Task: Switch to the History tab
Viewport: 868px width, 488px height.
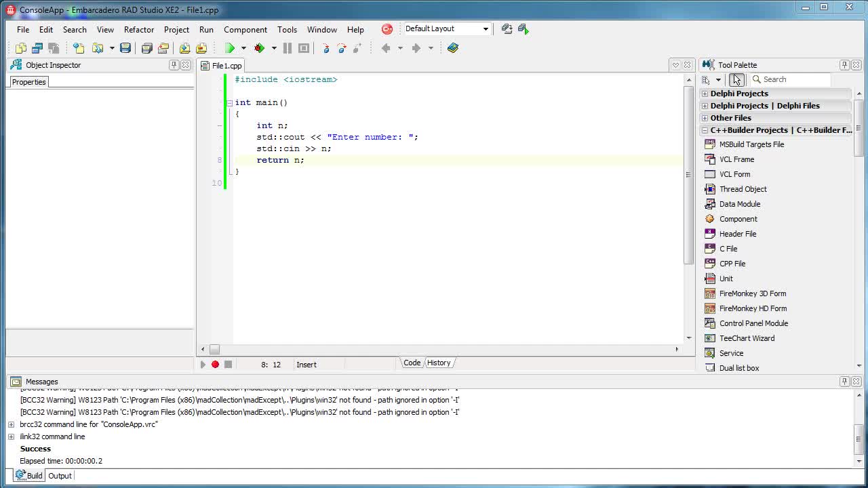Action: click(439, 363)
